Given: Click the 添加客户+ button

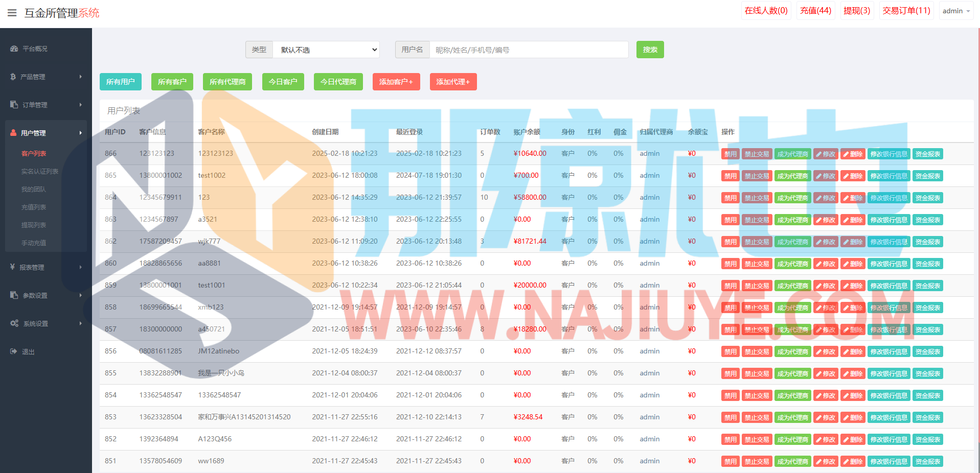Looking at the screenshot, I should coord(396,82).
